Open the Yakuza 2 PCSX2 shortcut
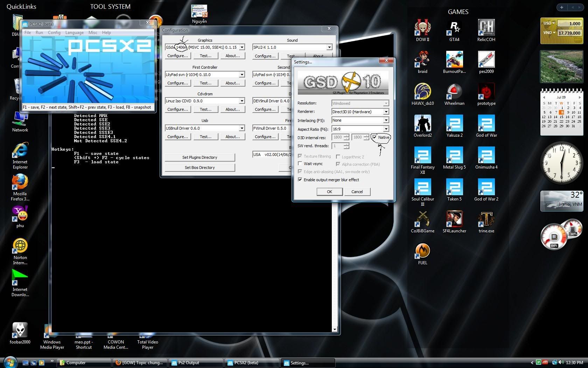This screenshot has width=588, height=368. coord(454,126)
